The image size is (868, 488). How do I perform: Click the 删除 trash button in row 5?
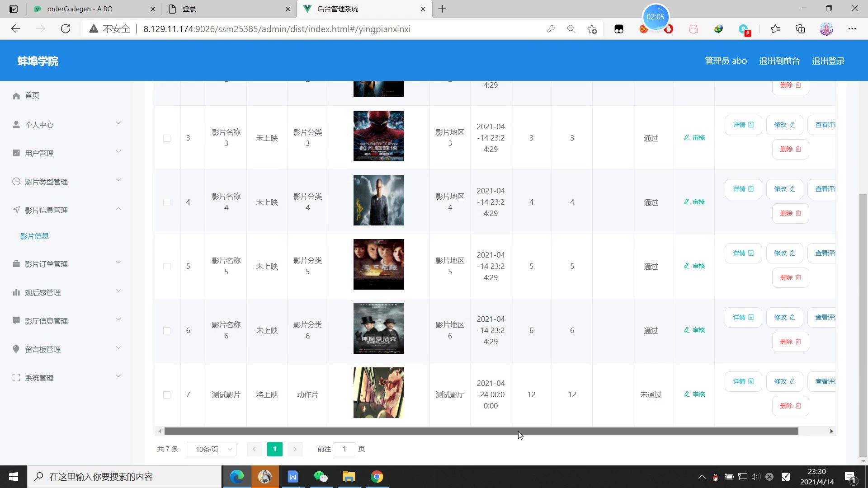790,277
